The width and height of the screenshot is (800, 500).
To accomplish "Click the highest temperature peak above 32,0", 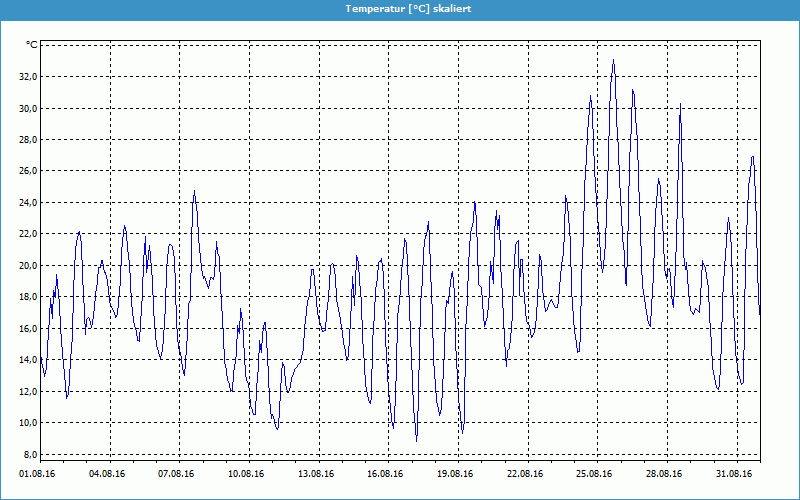I will (613, 61).
